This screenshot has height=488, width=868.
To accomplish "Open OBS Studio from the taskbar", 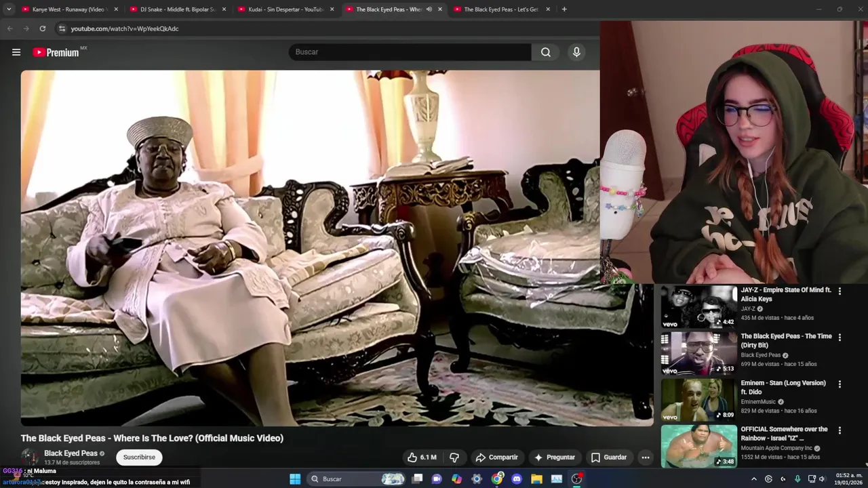I will [576, 479].
